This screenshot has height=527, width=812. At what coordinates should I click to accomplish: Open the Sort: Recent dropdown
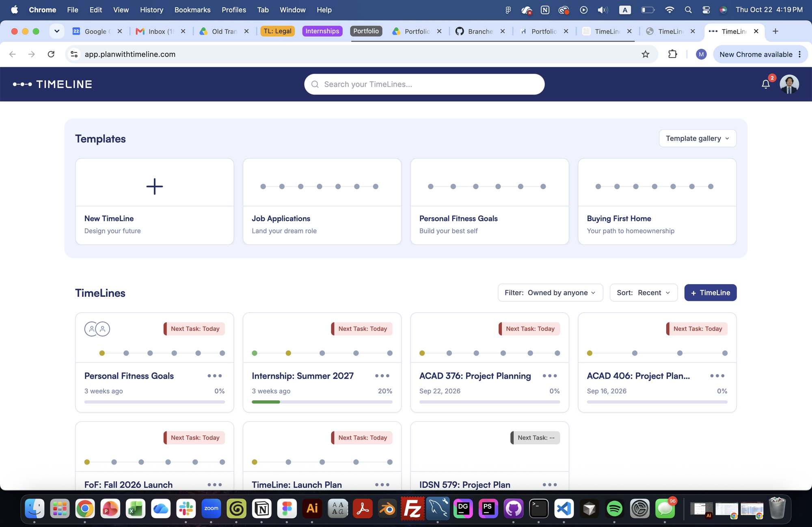pyautogui.click(x=644, y=293)
